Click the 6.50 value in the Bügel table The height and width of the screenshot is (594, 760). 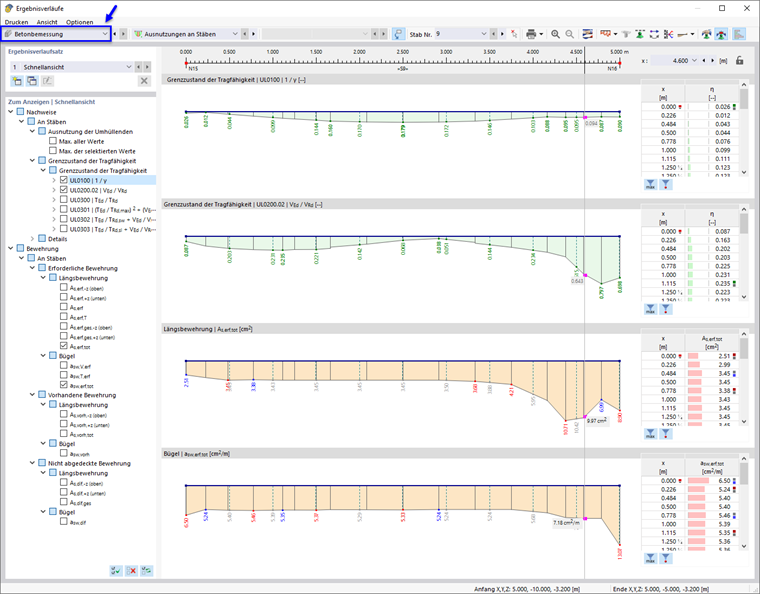tap(724, 481)
